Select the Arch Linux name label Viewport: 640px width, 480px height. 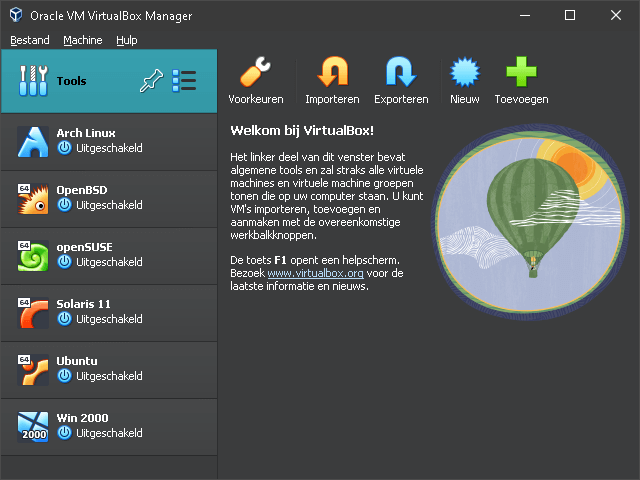click(x=86, y=133)
